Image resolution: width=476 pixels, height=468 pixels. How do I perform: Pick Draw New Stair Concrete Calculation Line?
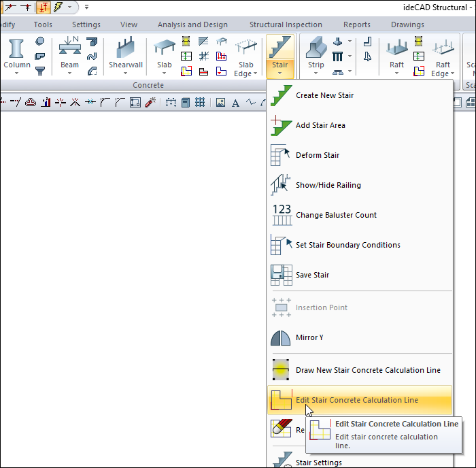tap(367, 370)
